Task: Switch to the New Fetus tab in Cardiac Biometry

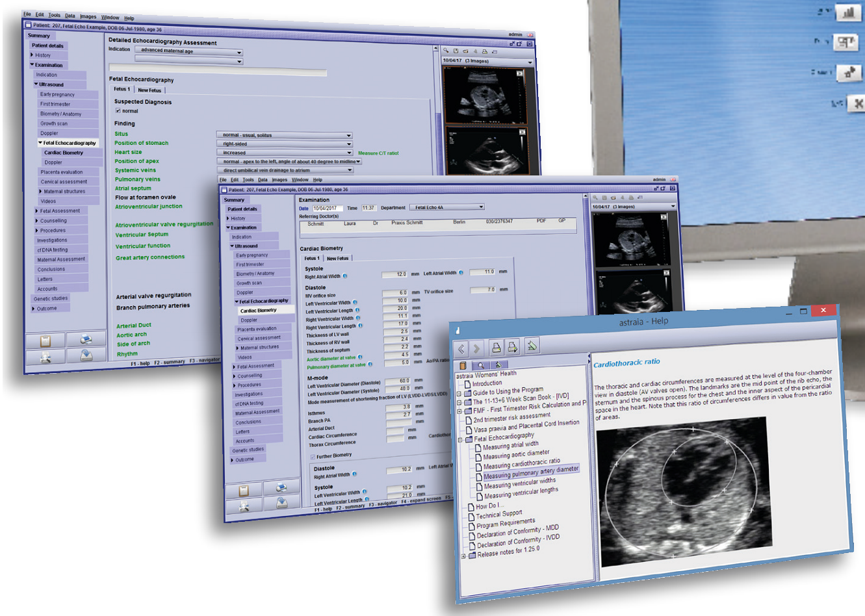Action: (337, 258)
